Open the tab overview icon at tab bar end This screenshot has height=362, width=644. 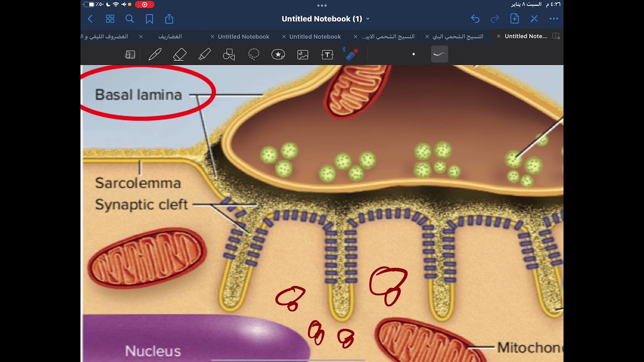tap(556, 36)
